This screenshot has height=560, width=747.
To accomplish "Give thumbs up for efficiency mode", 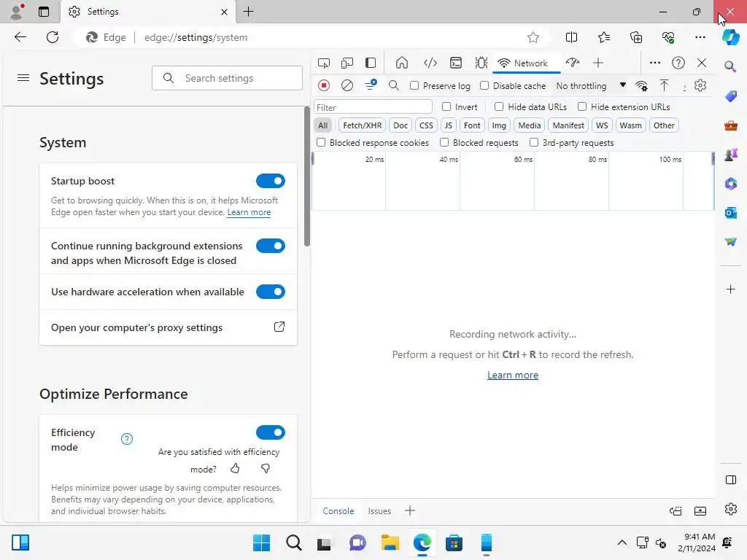I will (235, 469).
